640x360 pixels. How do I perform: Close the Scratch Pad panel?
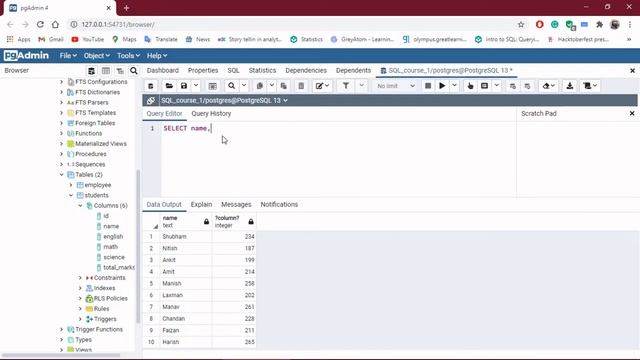point(632,113)
